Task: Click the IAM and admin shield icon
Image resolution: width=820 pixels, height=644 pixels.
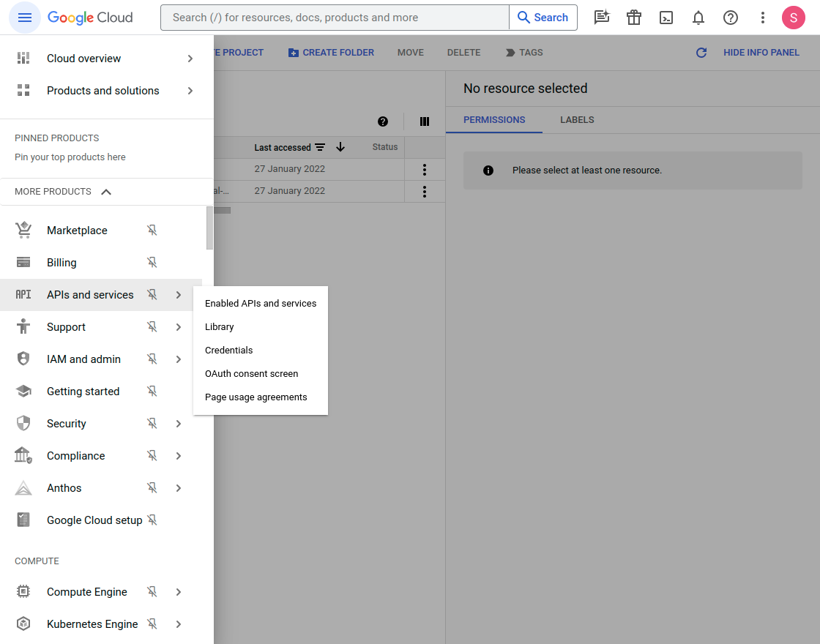Action: [23, 359]
